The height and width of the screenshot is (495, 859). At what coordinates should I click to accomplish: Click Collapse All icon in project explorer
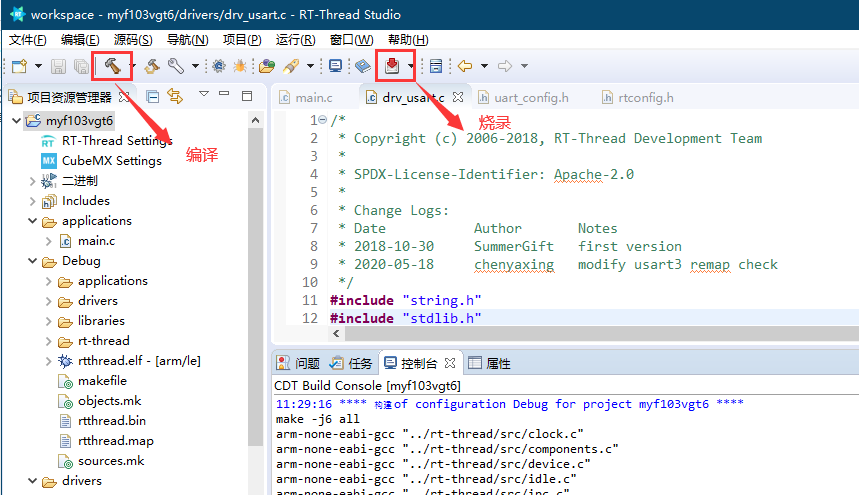[152, 97]
